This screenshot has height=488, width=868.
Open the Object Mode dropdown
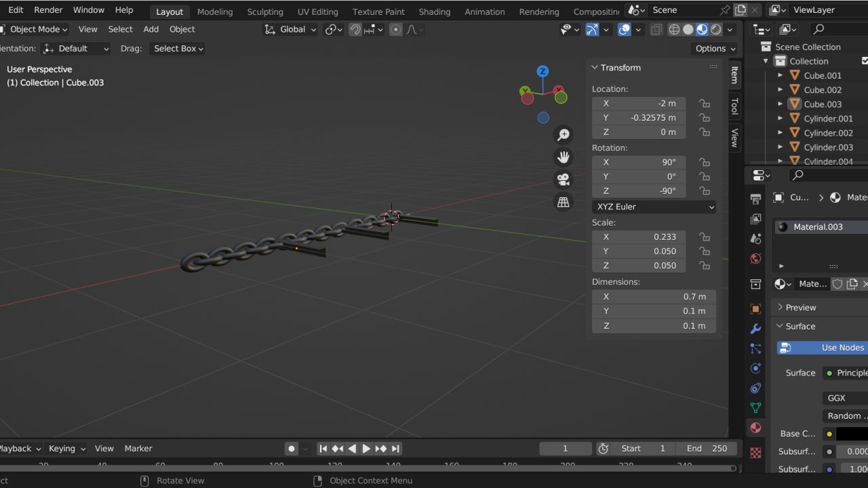pos(34,29)
